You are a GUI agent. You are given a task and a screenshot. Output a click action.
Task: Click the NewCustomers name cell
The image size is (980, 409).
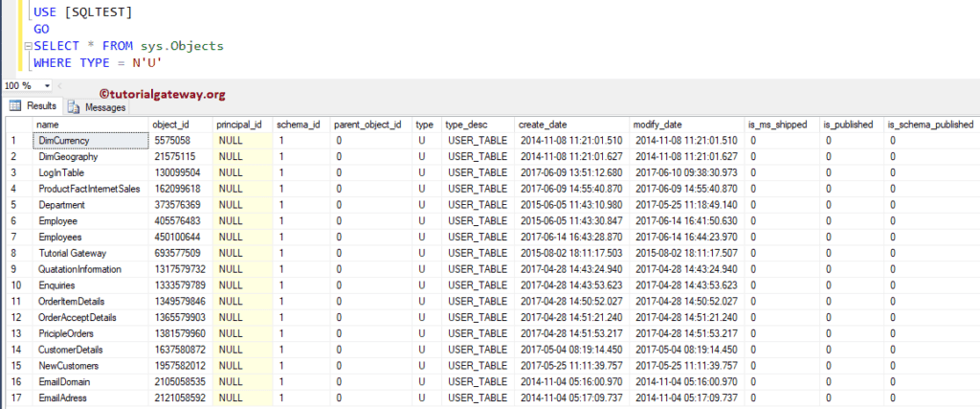click(x=91, y=366)
